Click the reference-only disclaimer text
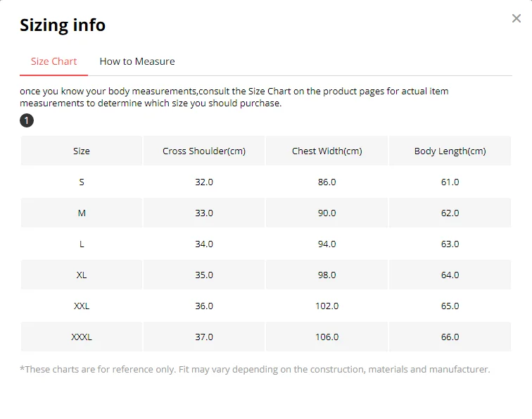 [255, 369]
